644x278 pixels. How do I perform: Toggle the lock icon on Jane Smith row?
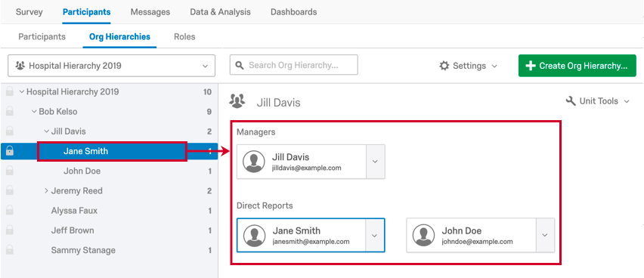coord(9,151)
